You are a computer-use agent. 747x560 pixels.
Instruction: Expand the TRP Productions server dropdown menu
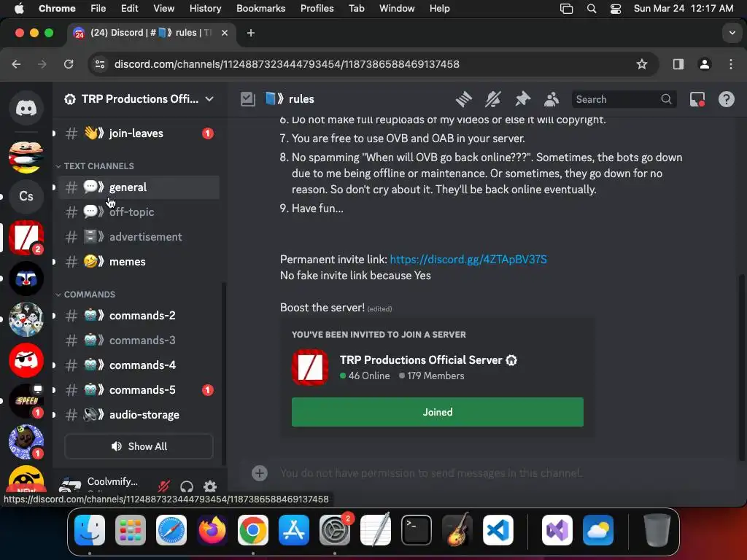click(x=209, y=99)
